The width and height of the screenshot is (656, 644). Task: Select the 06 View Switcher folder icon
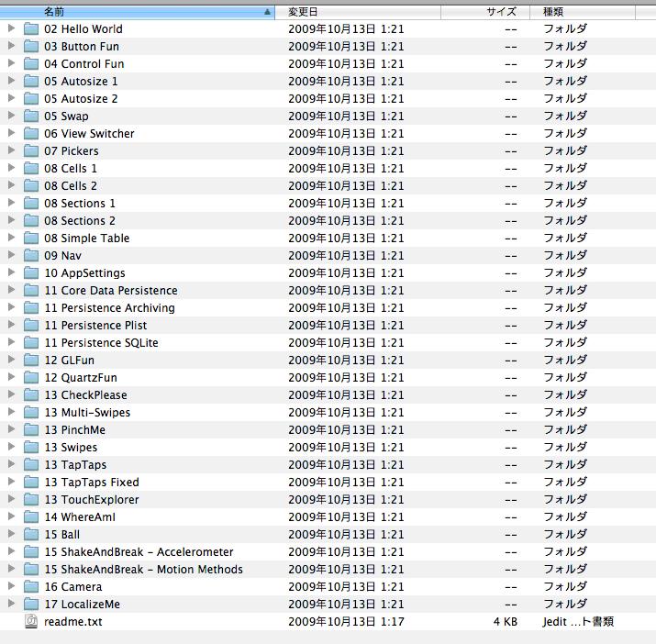pos(31,134)
